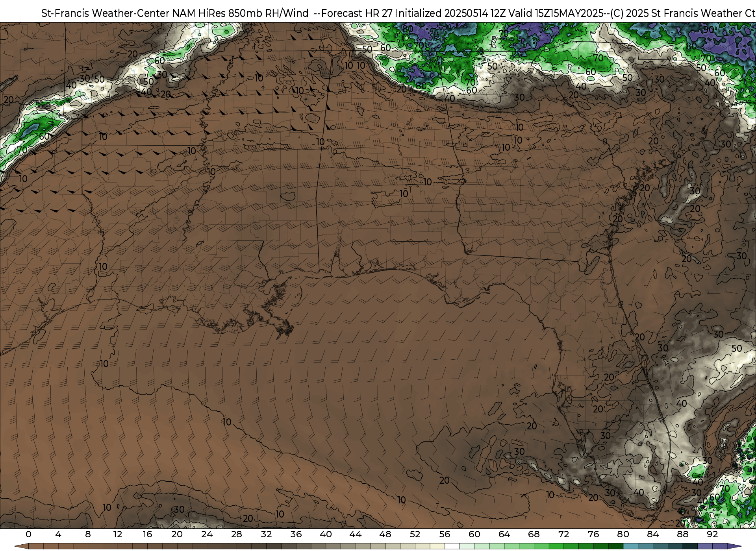The height and width of the screenshot is (551, 756).
Task: Click the colorbar tick label '76'
Action: (x=593, y=534)
